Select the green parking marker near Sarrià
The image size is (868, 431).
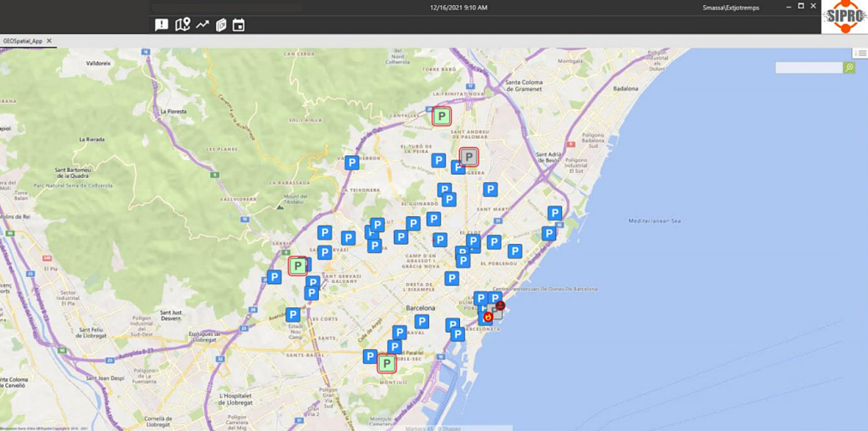pyautogui.click(x=297, y=266)
